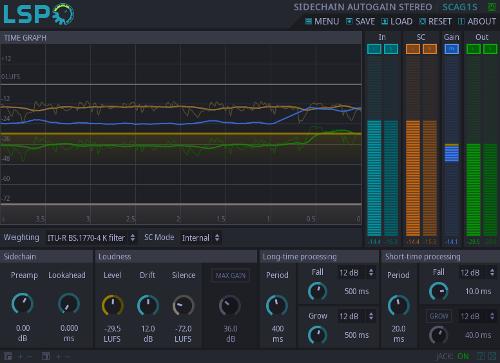
Task: Toggle the right In channel meter button
Action: click(x=391, y=49)
